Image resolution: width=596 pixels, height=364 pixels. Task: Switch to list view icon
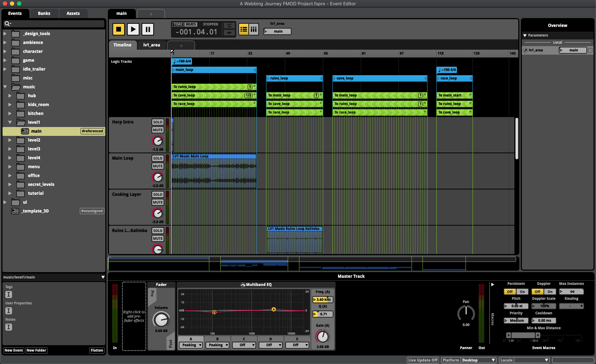tap(243, 29)
